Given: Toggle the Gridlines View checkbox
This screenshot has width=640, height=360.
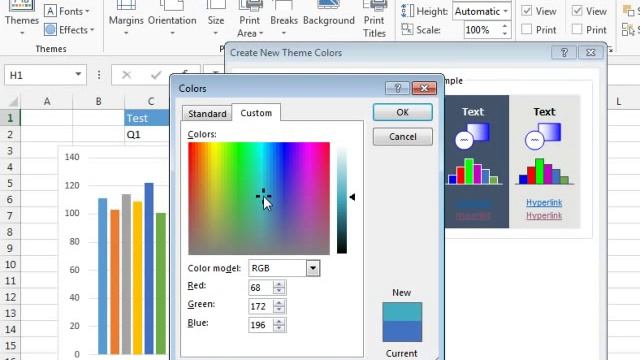Looking at the screenshot, I should [527, 11].
